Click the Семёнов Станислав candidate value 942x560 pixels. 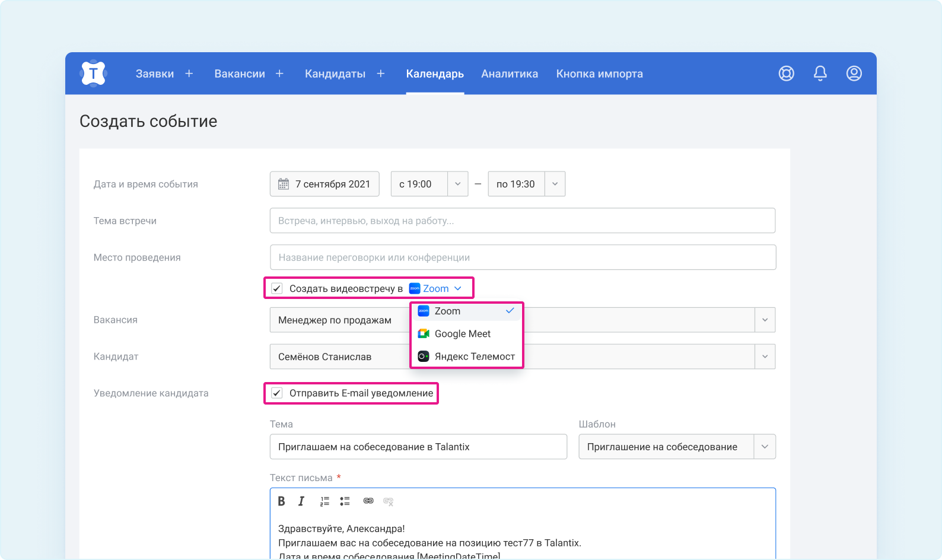[x=324, y=357]
